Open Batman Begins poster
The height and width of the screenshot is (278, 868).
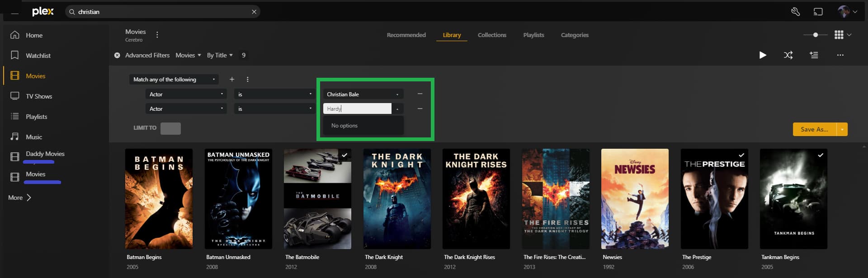pyautogui.click(x=159, y=199)
